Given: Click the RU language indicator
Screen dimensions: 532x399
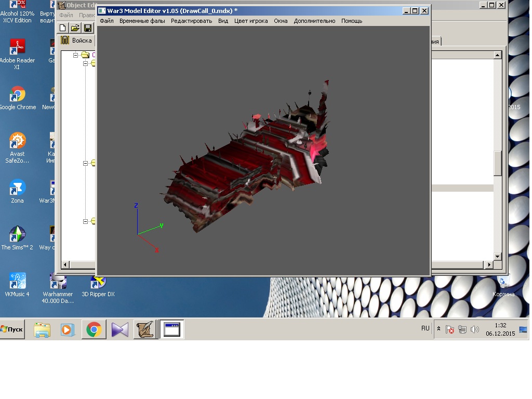Looking at the screenshot, I should click(x=425, y=328).
